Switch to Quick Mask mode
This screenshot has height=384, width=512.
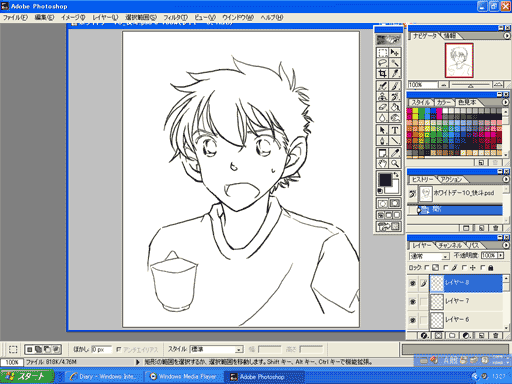click(395, 203)
